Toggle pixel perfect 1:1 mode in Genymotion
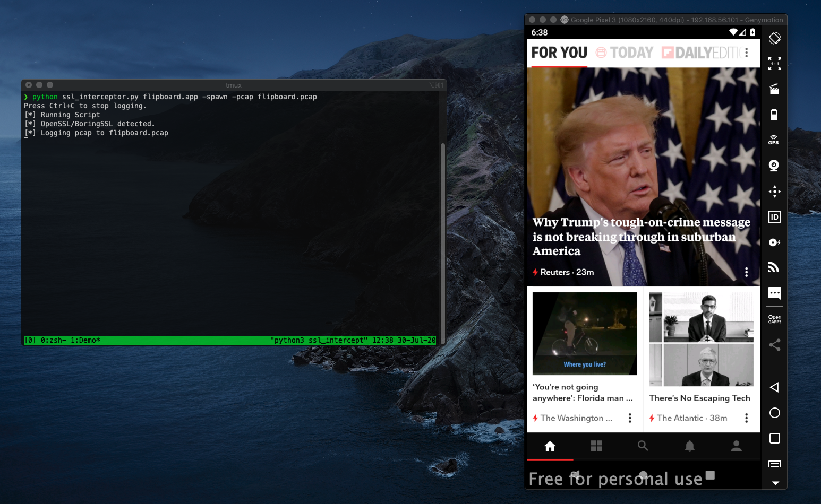 coord(774,64)
